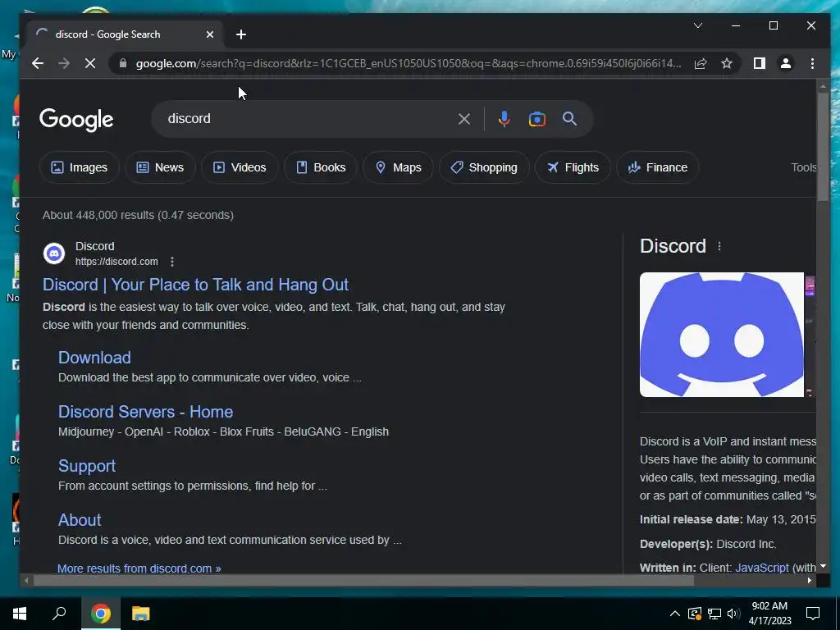840x630 pixels.
Task: Open Chrome side panel icon
Action: click(x=759, y=63)
